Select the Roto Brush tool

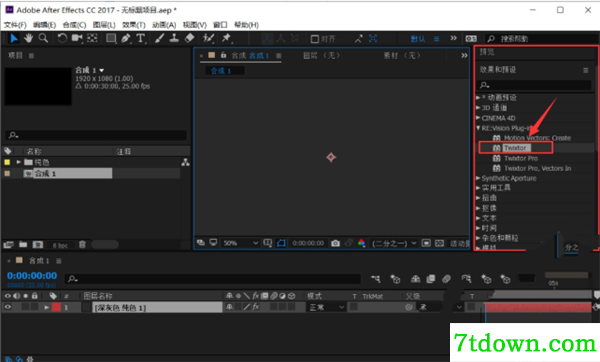(208, 38)
